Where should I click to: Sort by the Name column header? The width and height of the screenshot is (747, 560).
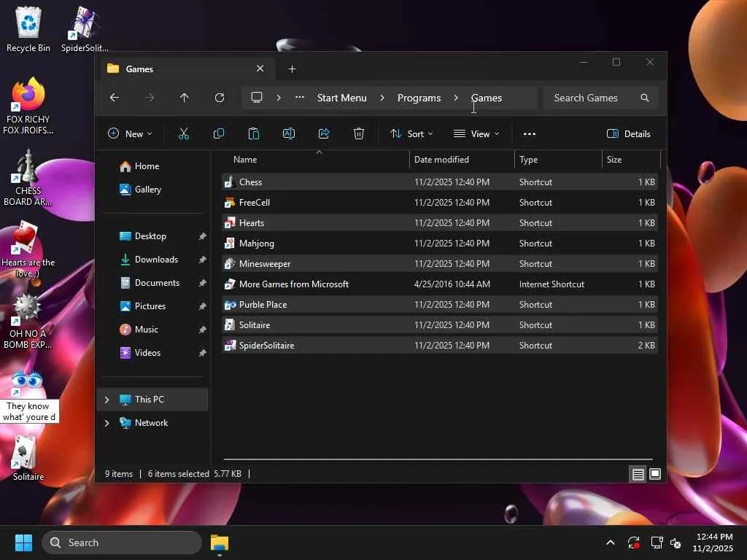pos(315,160)
